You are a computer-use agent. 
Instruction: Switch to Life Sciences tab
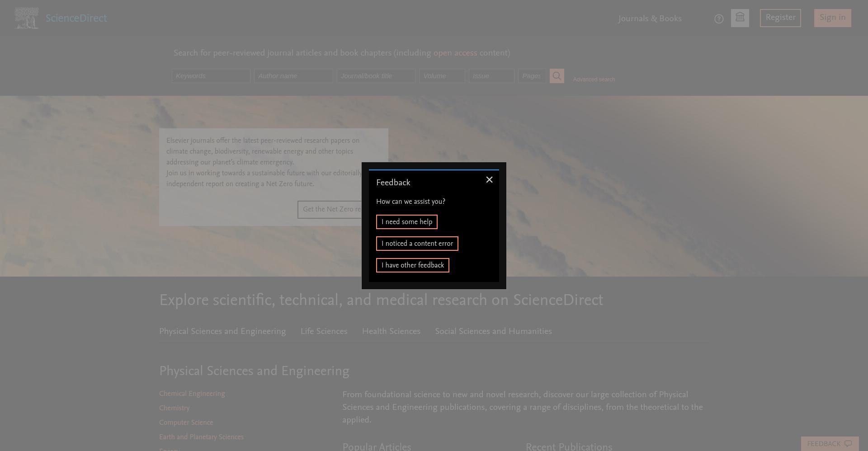[x=324, y=332]
